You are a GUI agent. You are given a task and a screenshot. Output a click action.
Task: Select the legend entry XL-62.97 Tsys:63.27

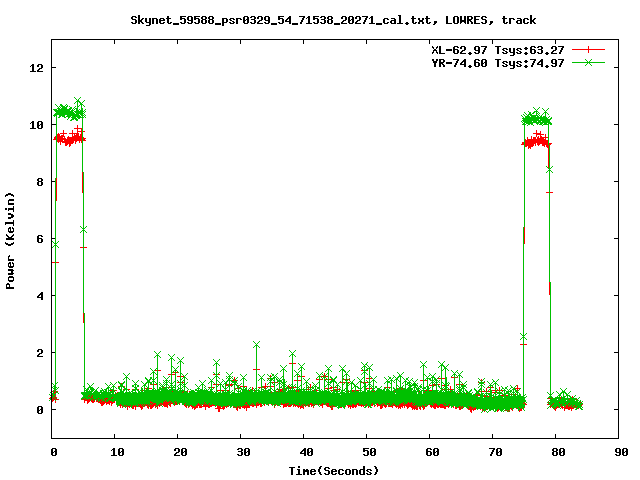pyautogui.click(x=498, y=50)
